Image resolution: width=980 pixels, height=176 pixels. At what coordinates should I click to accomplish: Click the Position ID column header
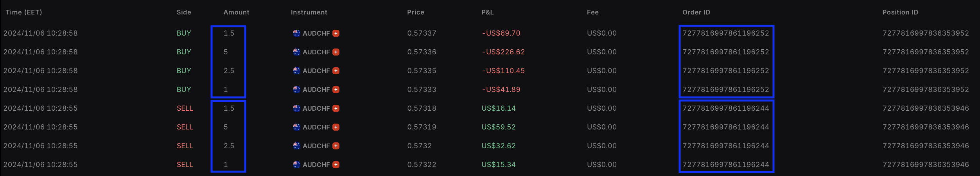pyautogui.click(x=900, y=12)
